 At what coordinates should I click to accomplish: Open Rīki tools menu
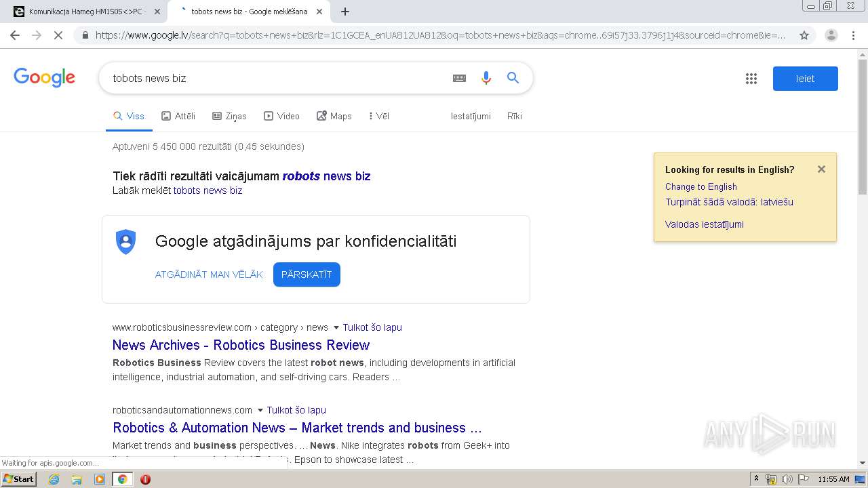pos(515,116)
